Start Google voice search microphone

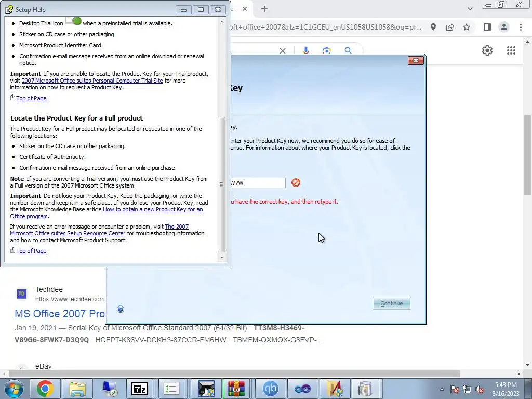click(x=305, y=50)
